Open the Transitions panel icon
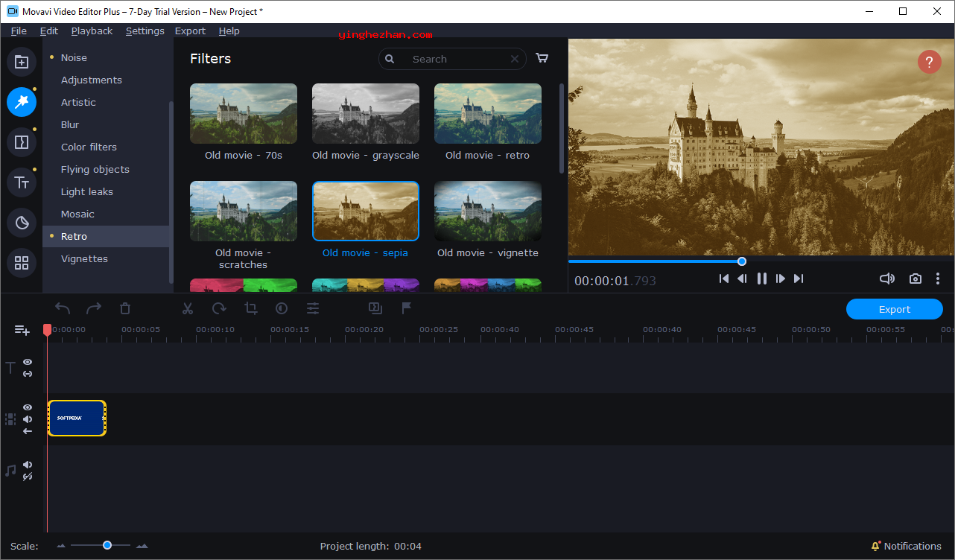This screenshot has width=955, height=560. [22, 142]
